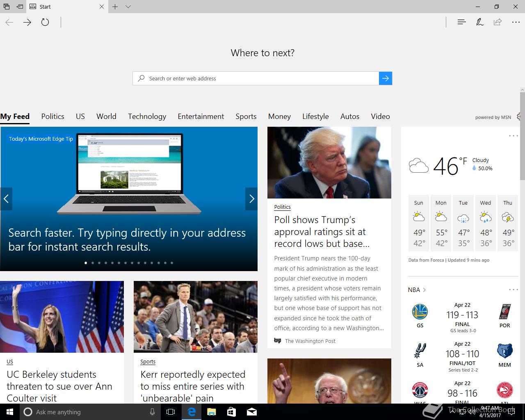Click the San Antonio Spurs logo
Screen dimensions: 525x420
pyautogui.click(x=420, y=351)
